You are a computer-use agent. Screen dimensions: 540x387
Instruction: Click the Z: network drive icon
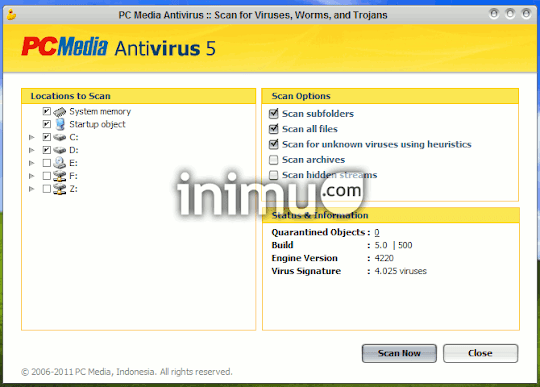click(x=60, y=189)
